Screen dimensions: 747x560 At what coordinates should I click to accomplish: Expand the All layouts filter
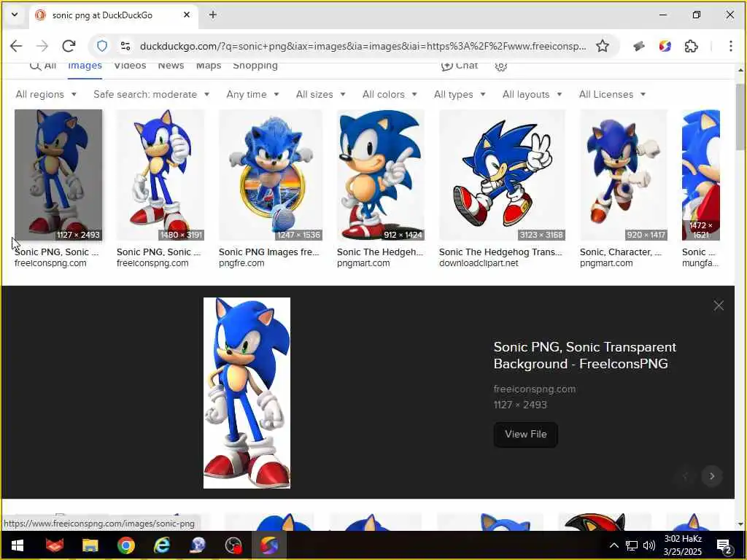[532, 94]
